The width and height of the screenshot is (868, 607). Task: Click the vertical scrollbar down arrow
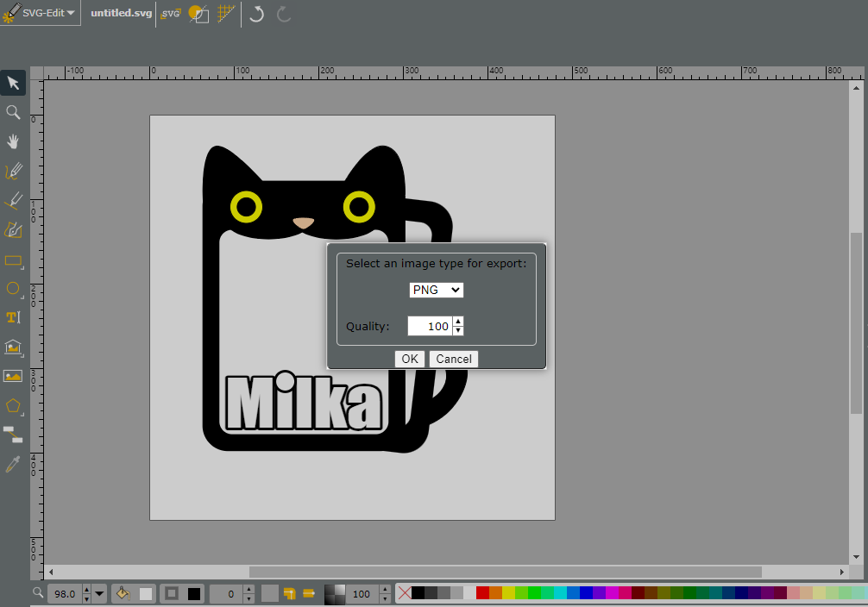pos(857,557)
